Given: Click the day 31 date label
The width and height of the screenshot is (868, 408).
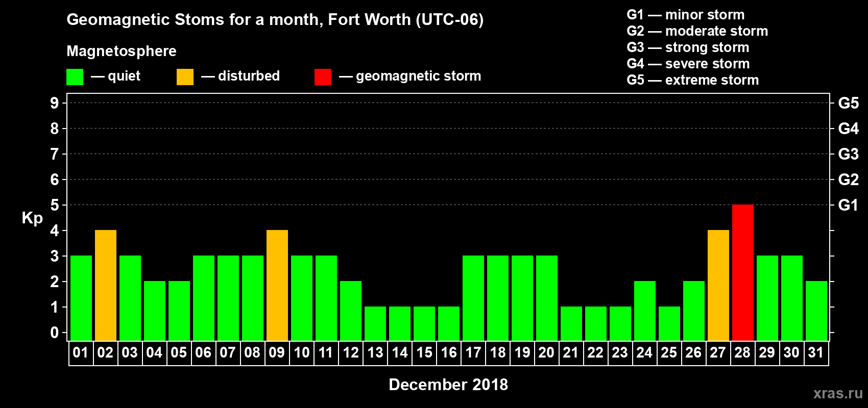Looking at the screenshot, I should [x=816, y=353].
